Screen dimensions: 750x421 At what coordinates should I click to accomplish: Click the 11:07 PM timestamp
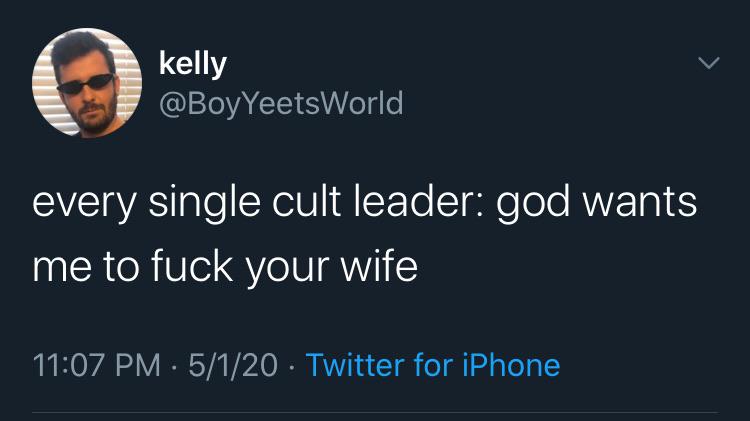coord(97,365)
